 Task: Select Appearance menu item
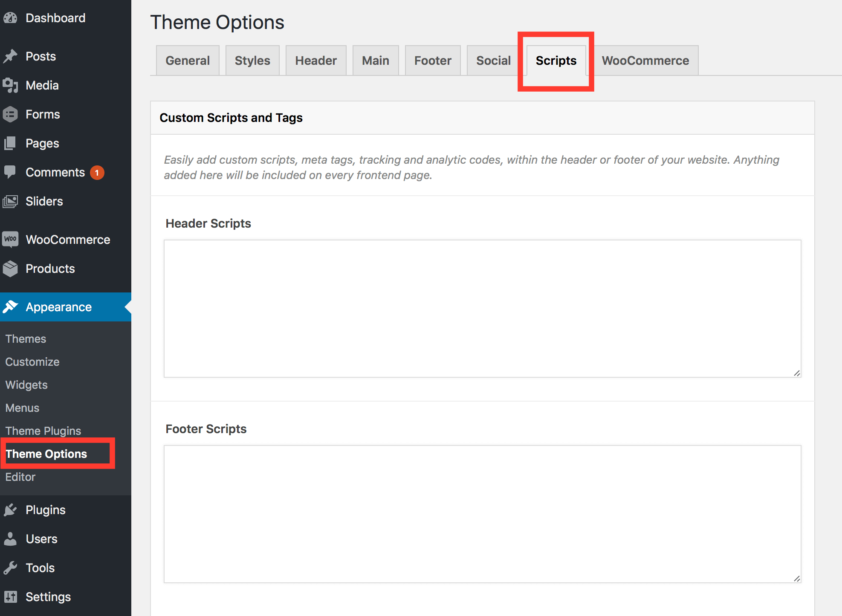tap(66, 307)
